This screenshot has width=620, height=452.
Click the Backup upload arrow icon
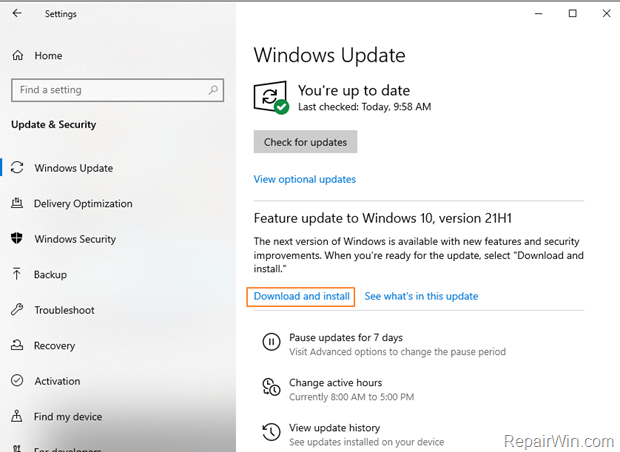[17, 274]
